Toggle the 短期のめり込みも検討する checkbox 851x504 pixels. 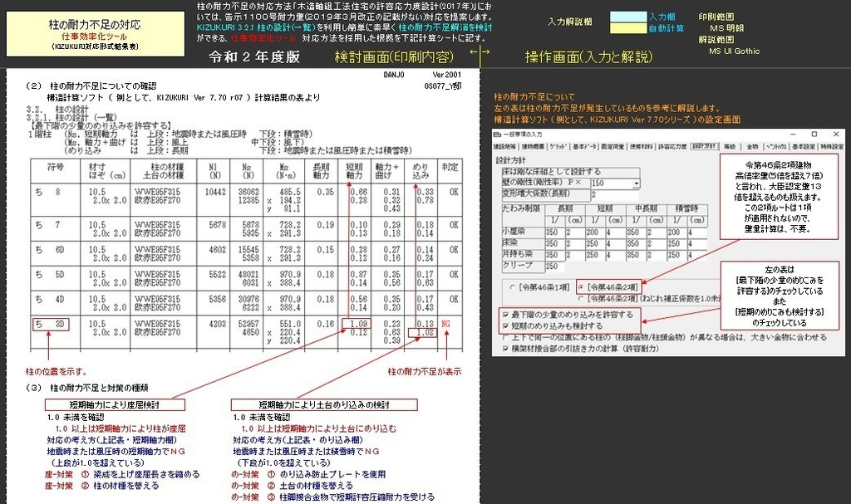click(505, 325)
